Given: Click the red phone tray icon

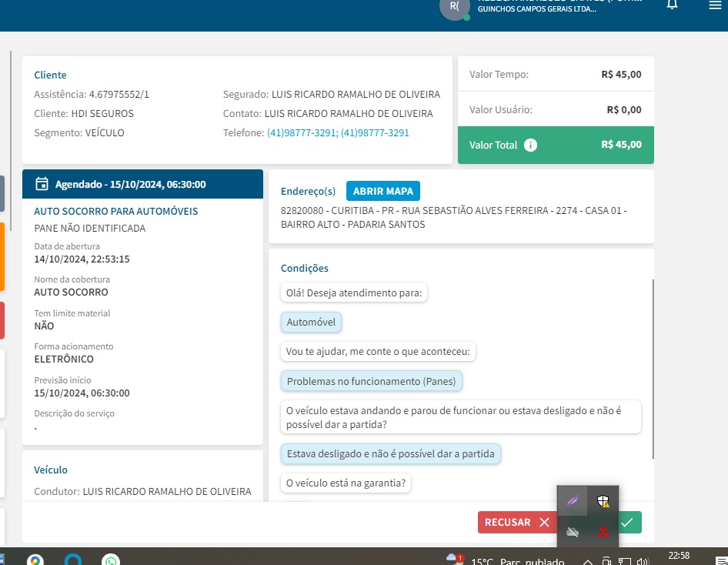Looking at the screenshot, I should pos(603,532).
